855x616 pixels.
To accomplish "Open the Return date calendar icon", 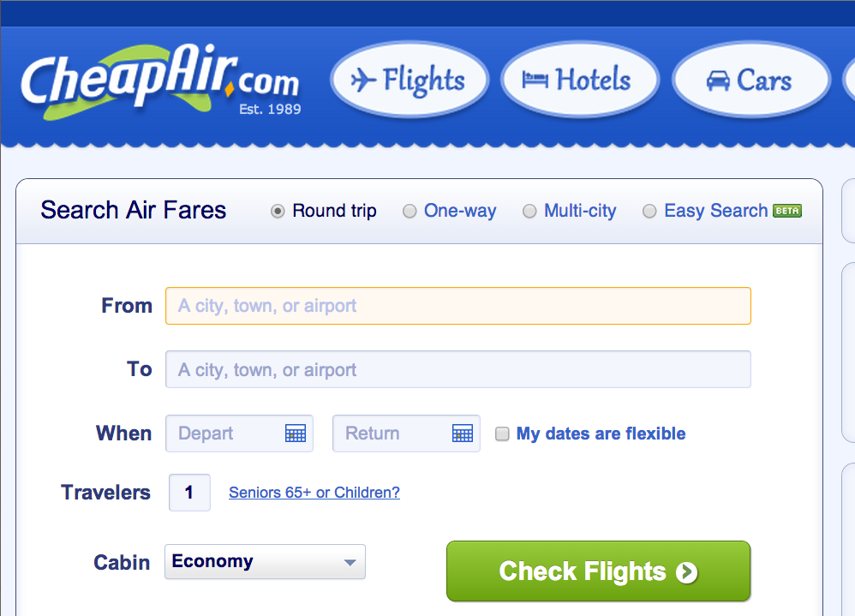I will (463, 433).
